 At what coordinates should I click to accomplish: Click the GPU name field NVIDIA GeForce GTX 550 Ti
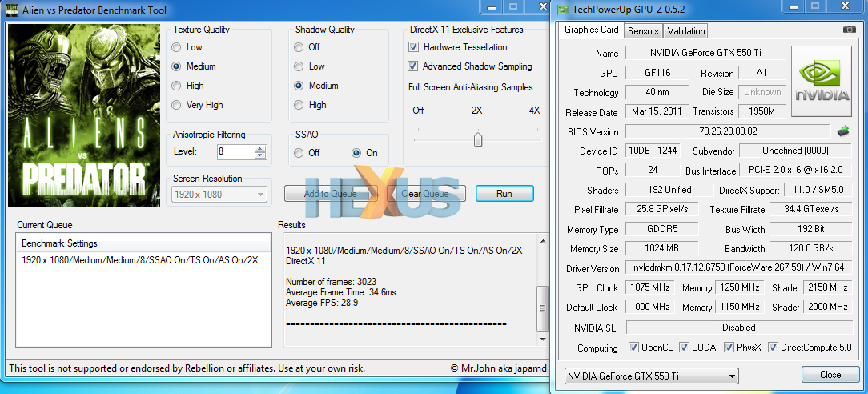tap(705, 53)
